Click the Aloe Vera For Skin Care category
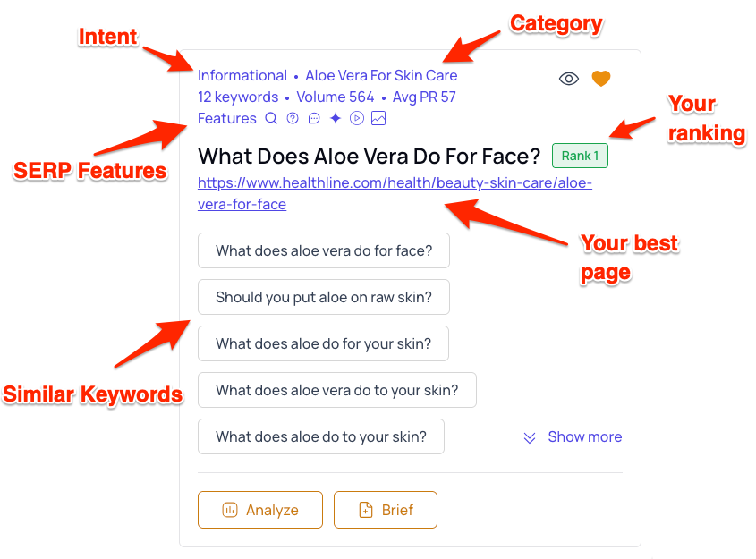This screenshot has height=559, width=756. [381, 76]
